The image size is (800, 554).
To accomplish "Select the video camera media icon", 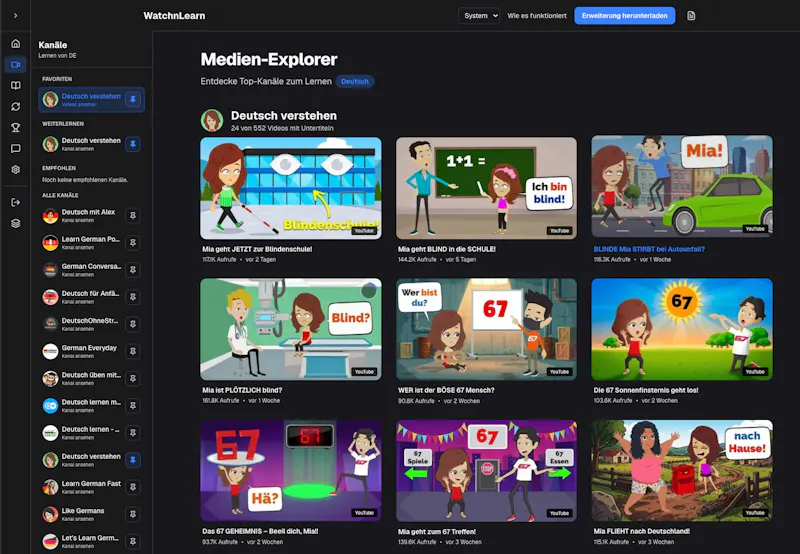I will tap(16, 65).
